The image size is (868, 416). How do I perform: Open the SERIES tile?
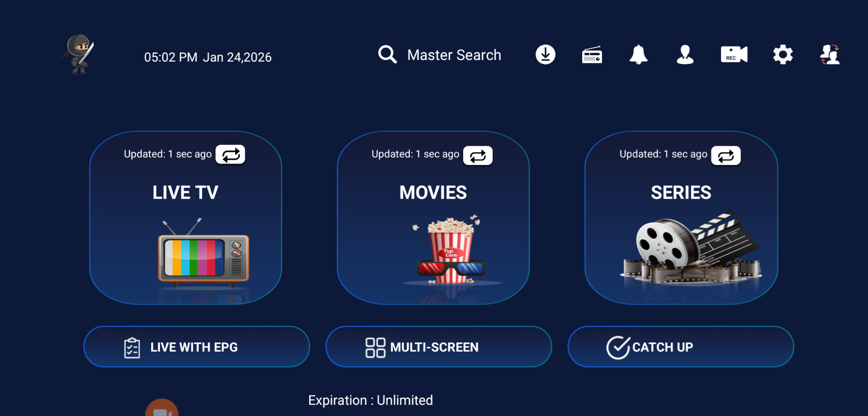coord(681,230)
